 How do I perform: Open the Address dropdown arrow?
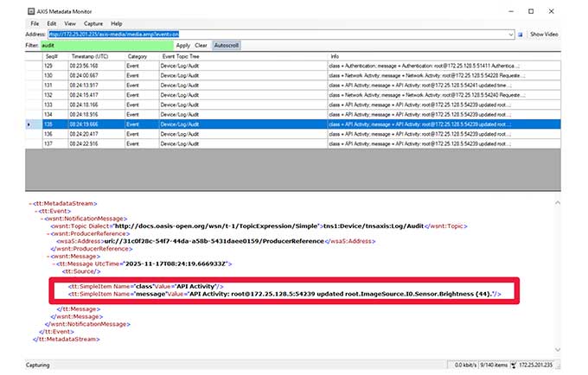click(512, 34)
